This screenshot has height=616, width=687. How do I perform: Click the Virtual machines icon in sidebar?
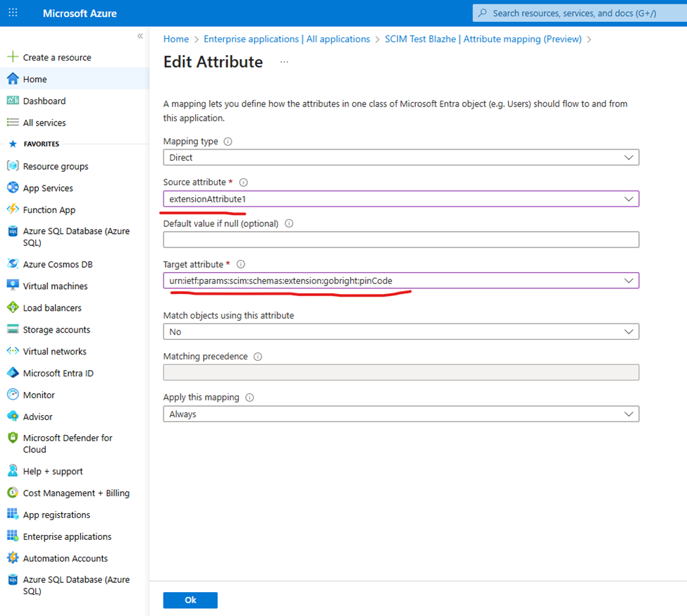click(12, 286)
